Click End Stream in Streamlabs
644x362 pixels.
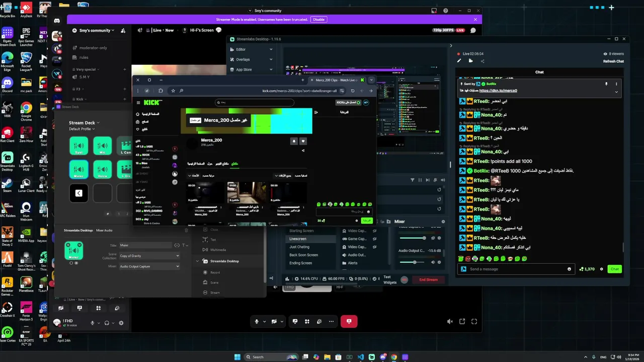429,280
